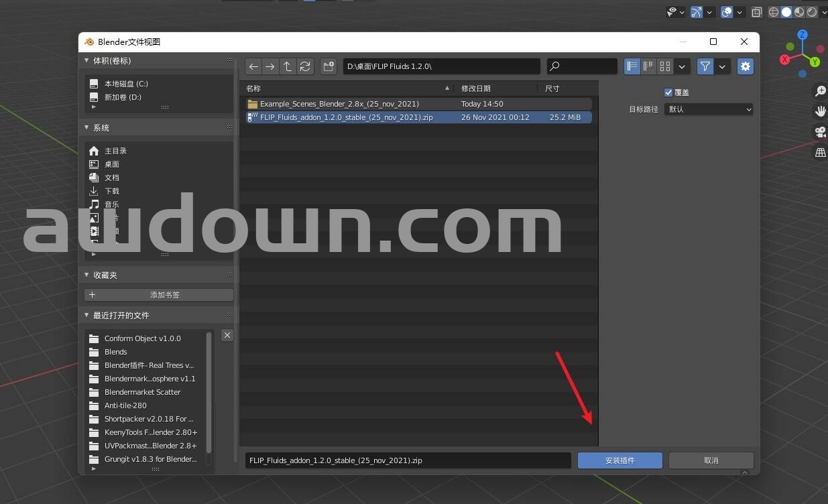Refresh the file list
This screenshot has width=828, height=504.
305,66
